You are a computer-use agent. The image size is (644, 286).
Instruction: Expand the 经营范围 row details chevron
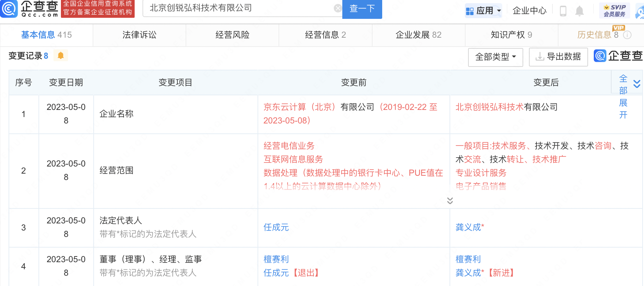click(450, 201)
